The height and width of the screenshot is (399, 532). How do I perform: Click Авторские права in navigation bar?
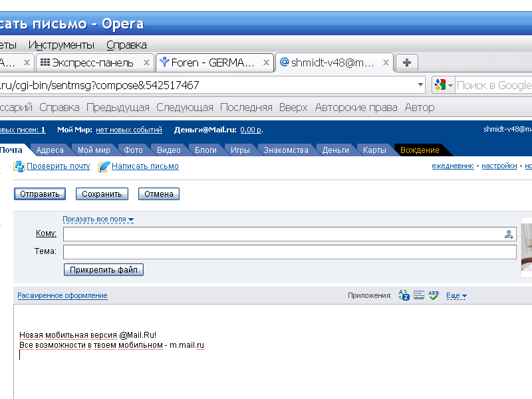click(x=356, y=107)
